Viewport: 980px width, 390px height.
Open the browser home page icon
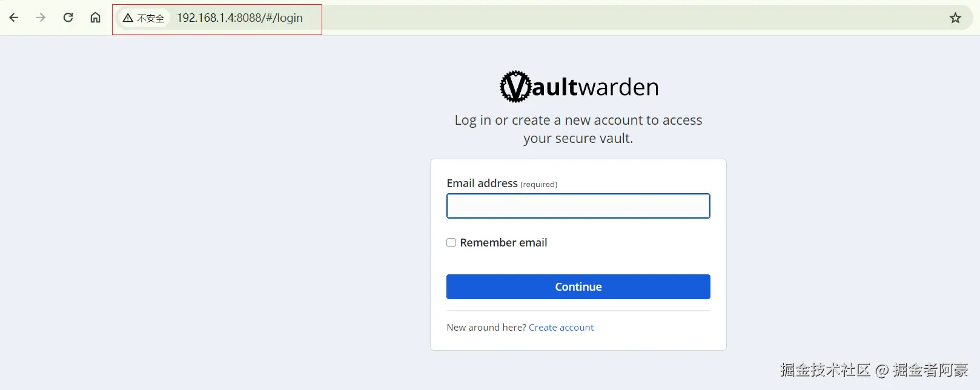pyautogui.click(x=95, y=18)
